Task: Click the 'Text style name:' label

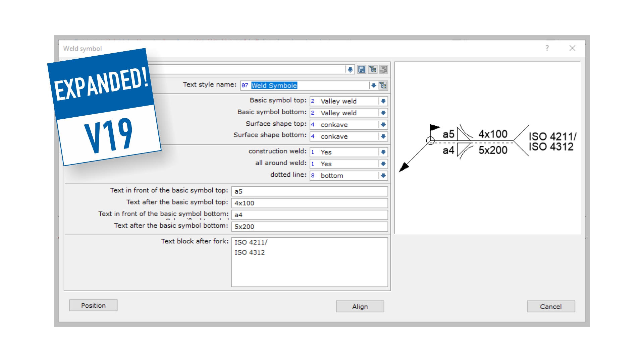Action: [210, 84]
